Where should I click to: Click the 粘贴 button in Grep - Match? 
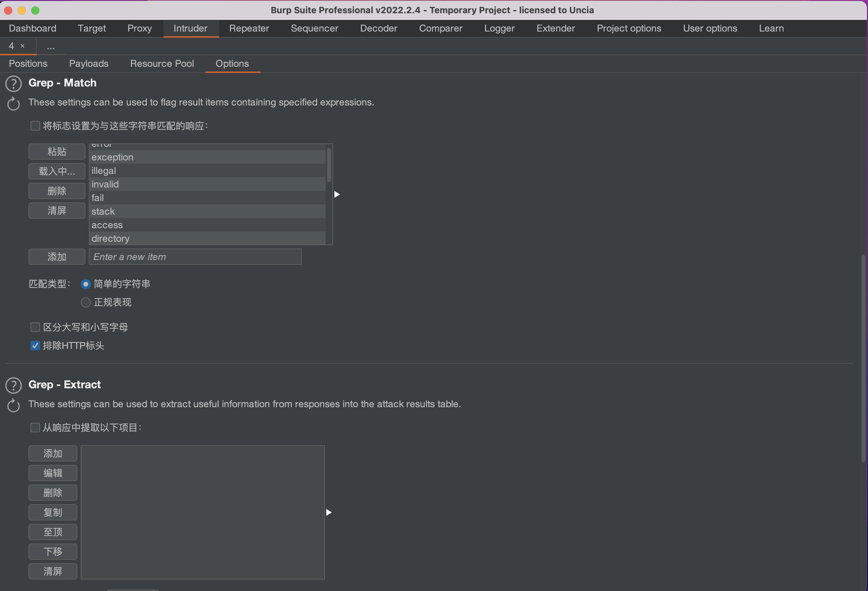pyautogui.click(x=56, y=152)
